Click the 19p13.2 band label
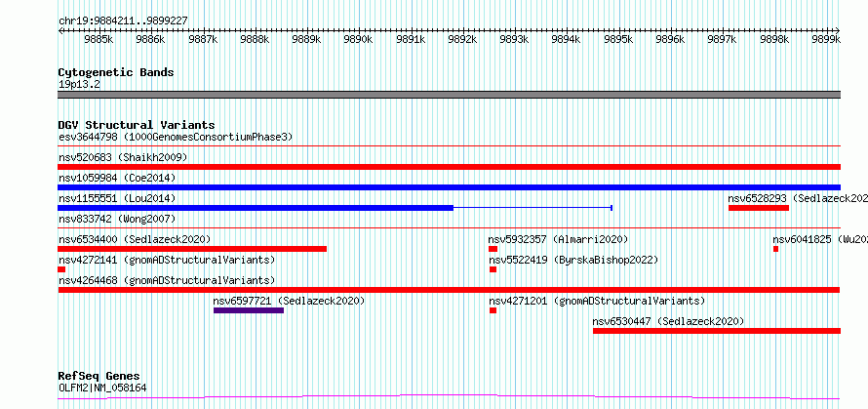This screenshot has width=868, height=409. click(79, 85)
